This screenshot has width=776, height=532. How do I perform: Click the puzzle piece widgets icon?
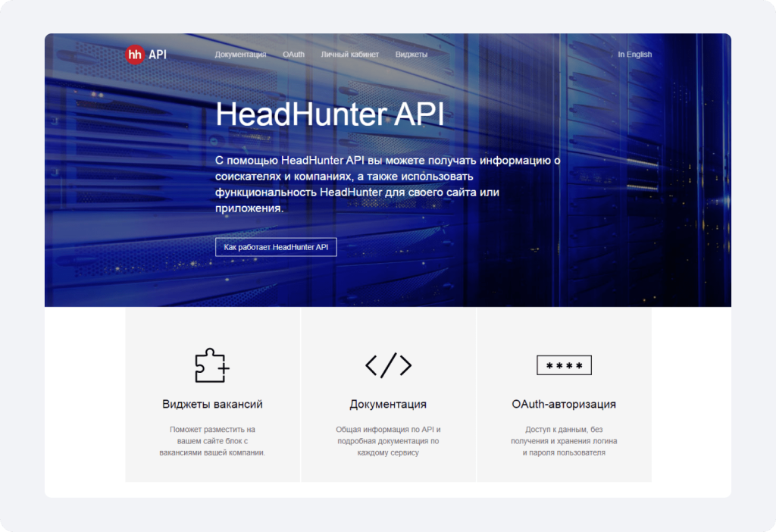point(212,365)
